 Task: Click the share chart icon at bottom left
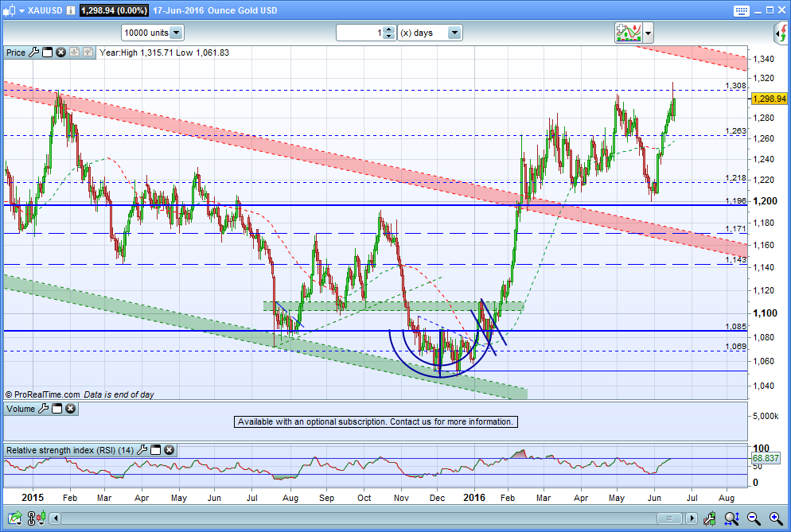click(x=14, y=518)
